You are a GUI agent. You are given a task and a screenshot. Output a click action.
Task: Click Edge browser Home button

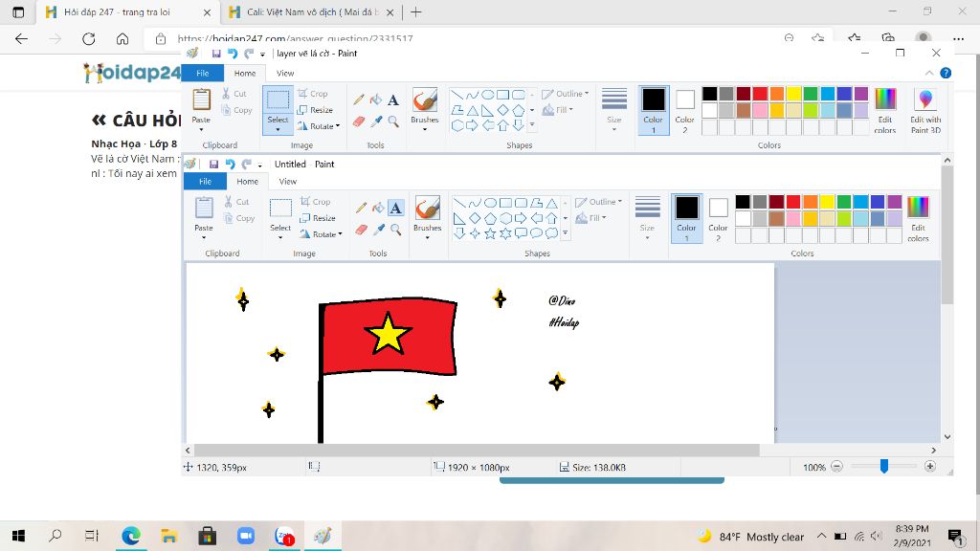point(122,38)
